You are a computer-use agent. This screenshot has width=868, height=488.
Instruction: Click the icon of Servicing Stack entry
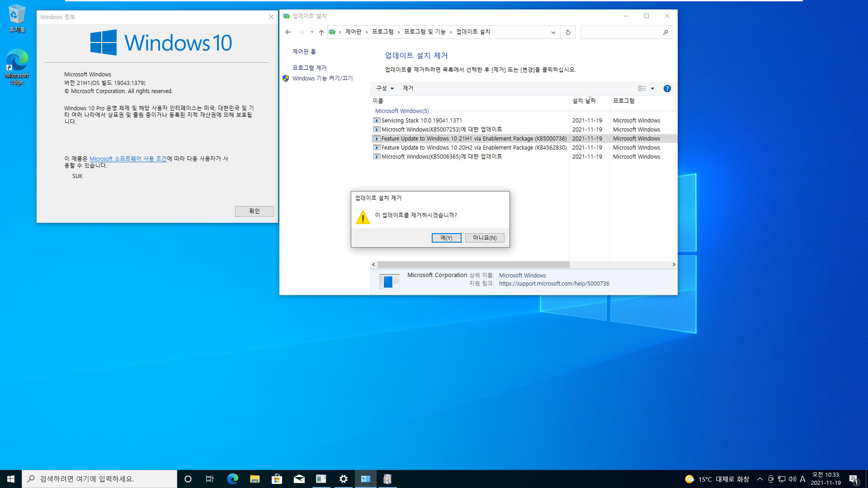tap(377, 121)
